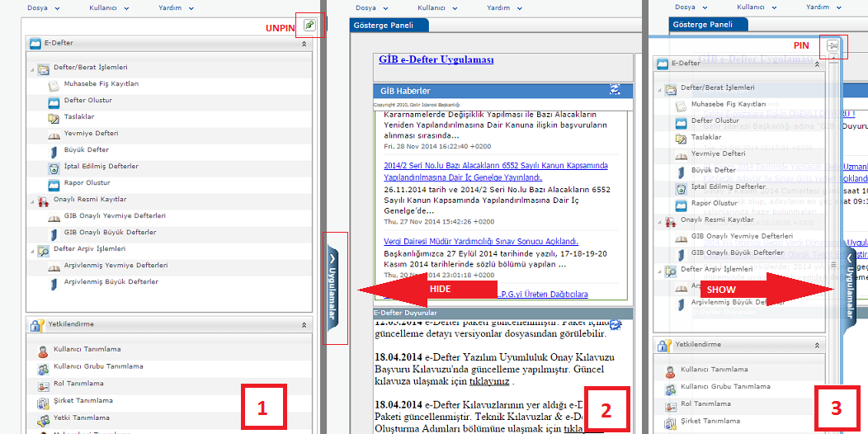Click Yetki Tanımlama icon in left panel

[x=43, y=420]
